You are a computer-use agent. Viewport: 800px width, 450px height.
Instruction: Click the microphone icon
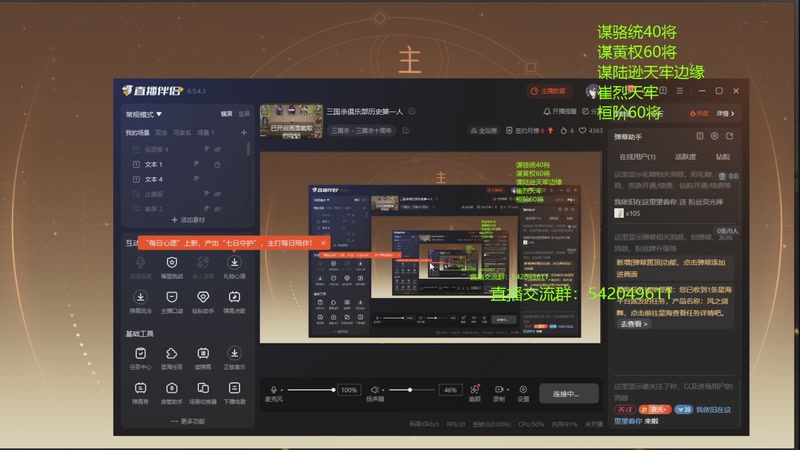tap(274, 390)
